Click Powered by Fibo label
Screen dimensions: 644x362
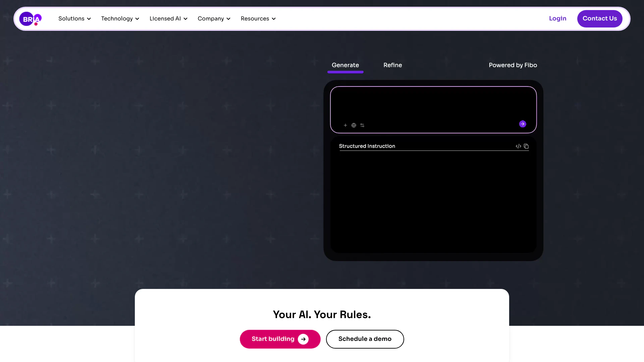click(513, 65)
